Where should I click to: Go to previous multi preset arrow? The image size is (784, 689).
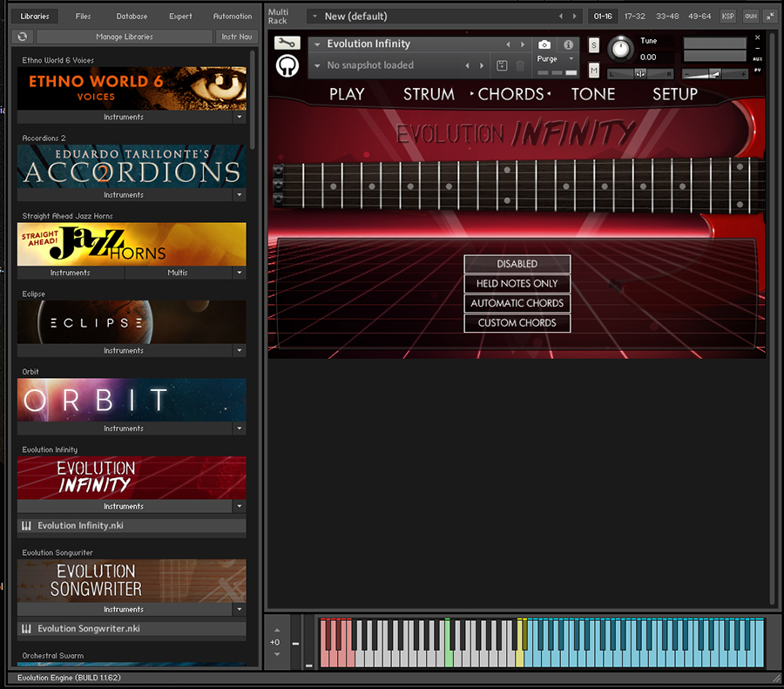click(x=560, y=16)
